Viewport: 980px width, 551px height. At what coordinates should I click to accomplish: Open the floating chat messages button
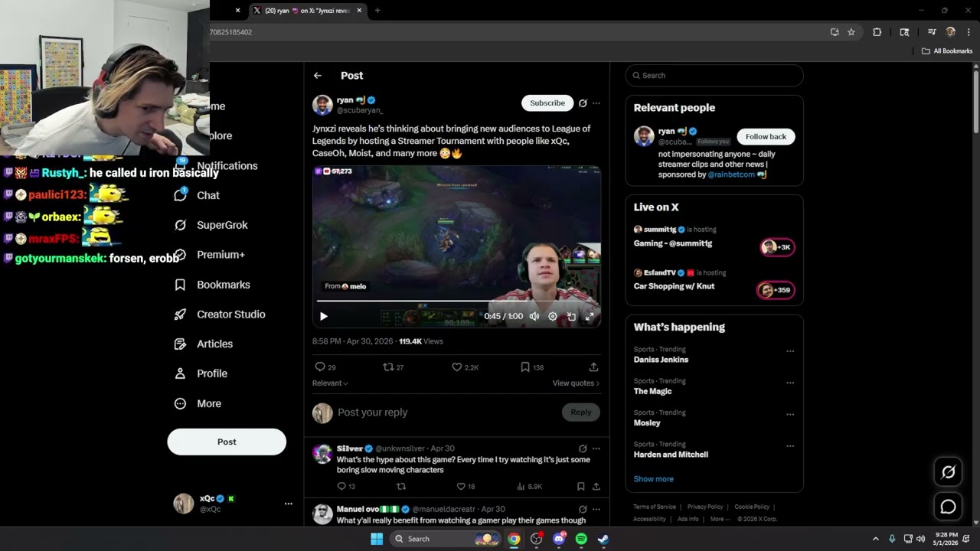[948, 507]
